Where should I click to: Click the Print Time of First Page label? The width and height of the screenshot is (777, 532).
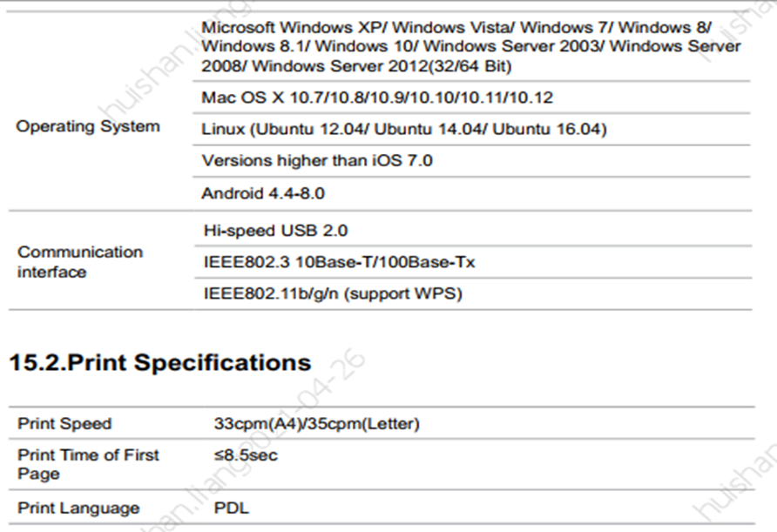[x=88, y=464]
